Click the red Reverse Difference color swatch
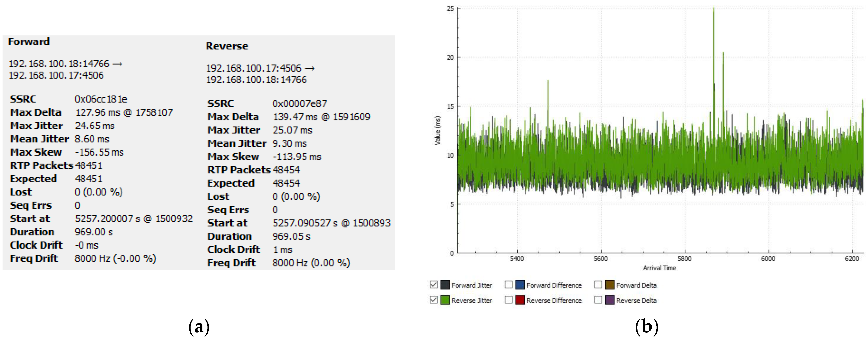The height and width of the screenshot is (339, 868). pos(520,300)
